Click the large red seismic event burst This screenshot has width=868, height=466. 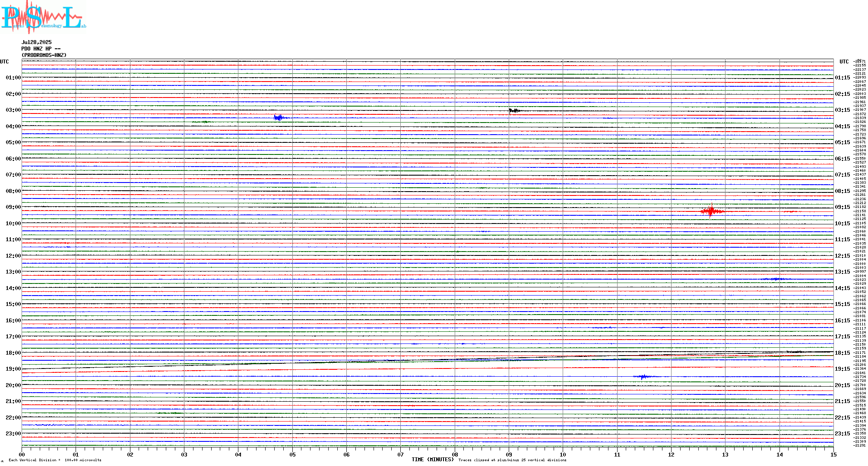pos(712,211)
